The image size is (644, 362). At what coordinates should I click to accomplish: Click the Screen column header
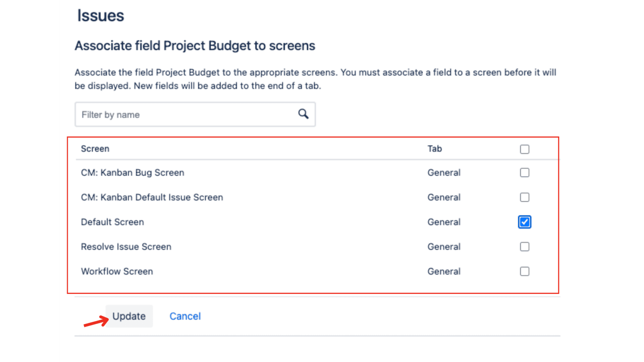pos(95,148)
